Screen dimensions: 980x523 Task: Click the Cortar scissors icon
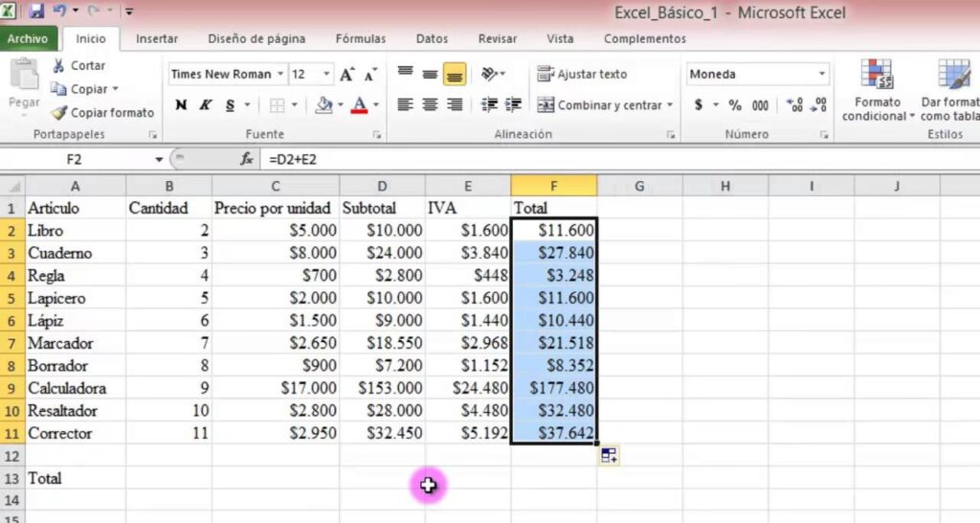(59, 66)
